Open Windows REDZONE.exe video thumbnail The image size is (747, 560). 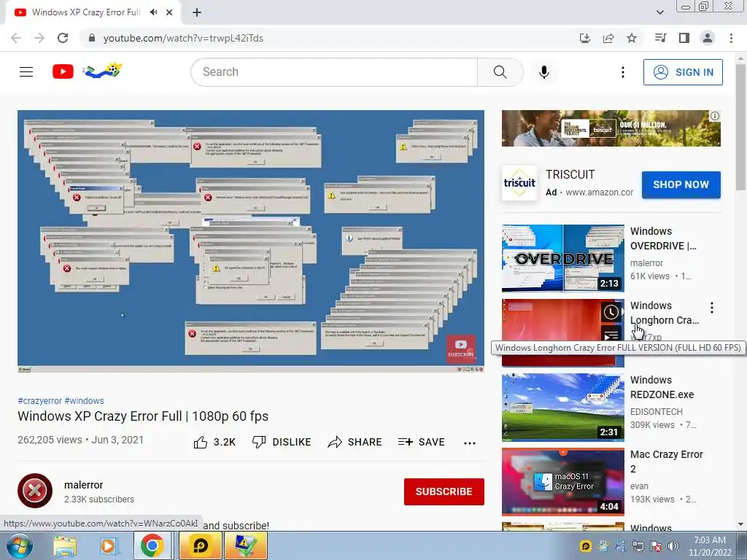click(562, 407)
